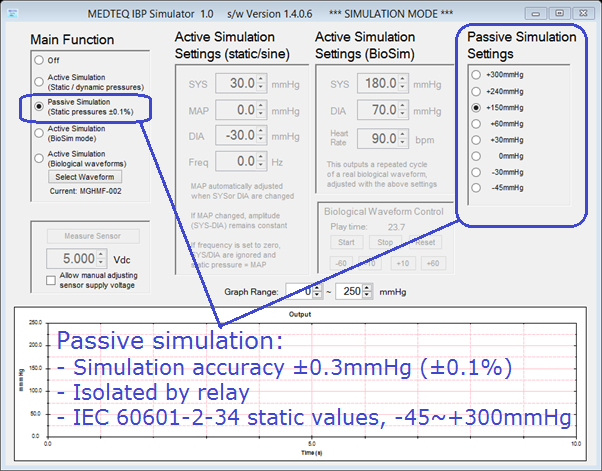Increase static/sine SYS with up arrow
Image resolution: width=602 pixels, height=471 pixels.
click(261, 79)
